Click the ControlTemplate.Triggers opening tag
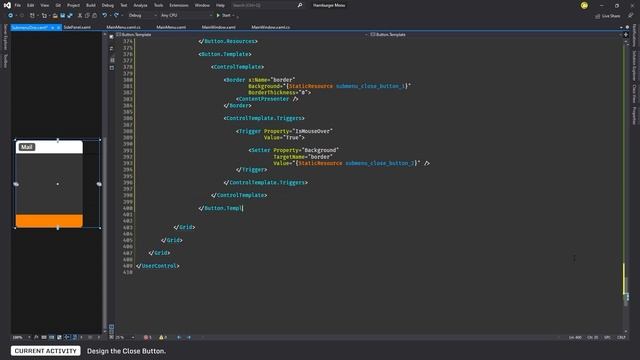 [264, 118]
